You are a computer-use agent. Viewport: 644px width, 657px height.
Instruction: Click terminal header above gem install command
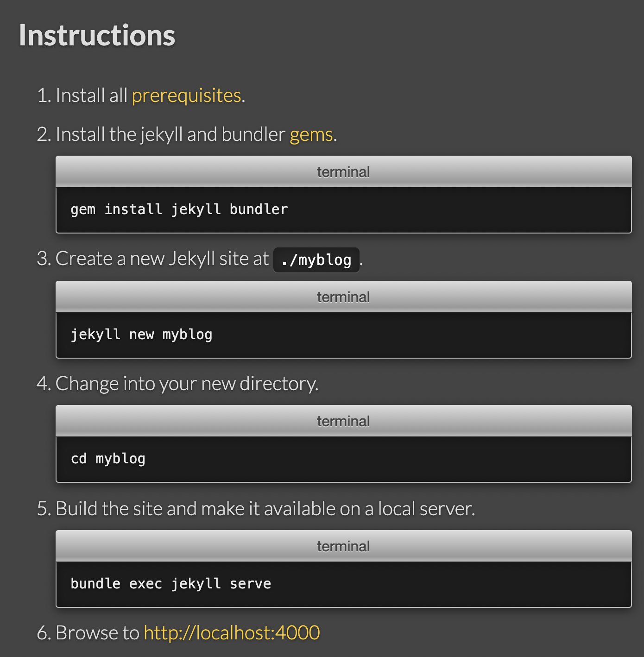click(343, 172)
